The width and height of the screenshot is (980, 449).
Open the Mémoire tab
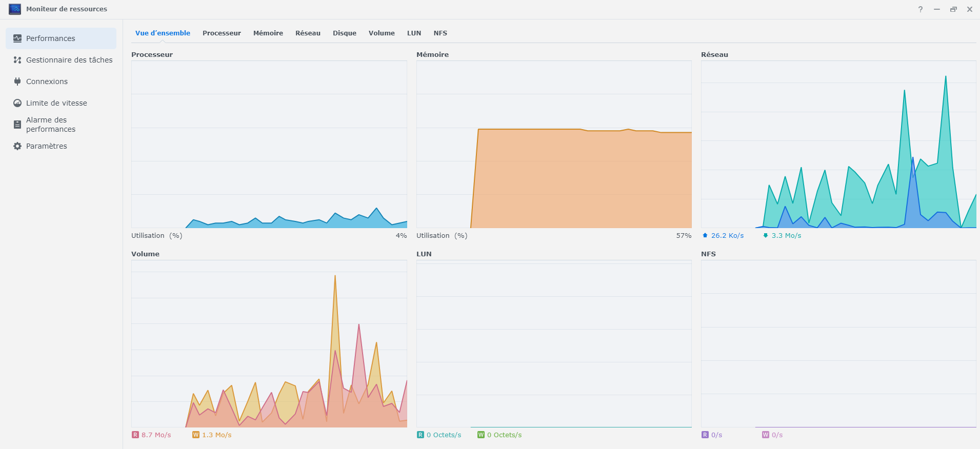coord(268,33)
